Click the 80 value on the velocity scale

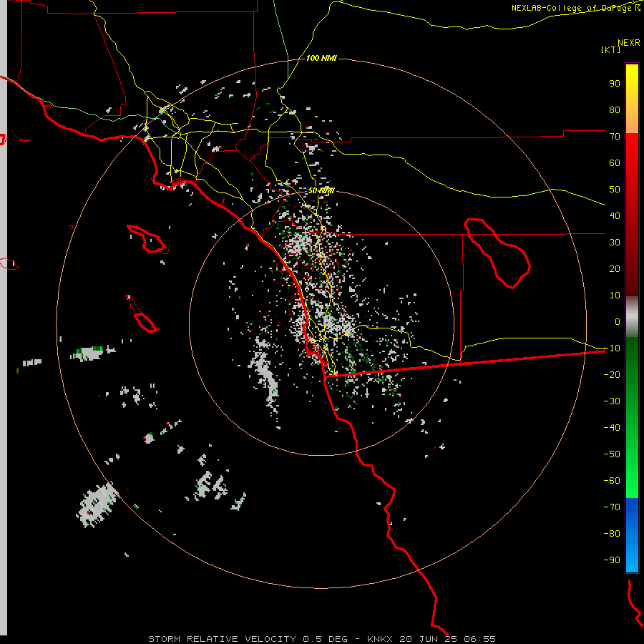615,109
